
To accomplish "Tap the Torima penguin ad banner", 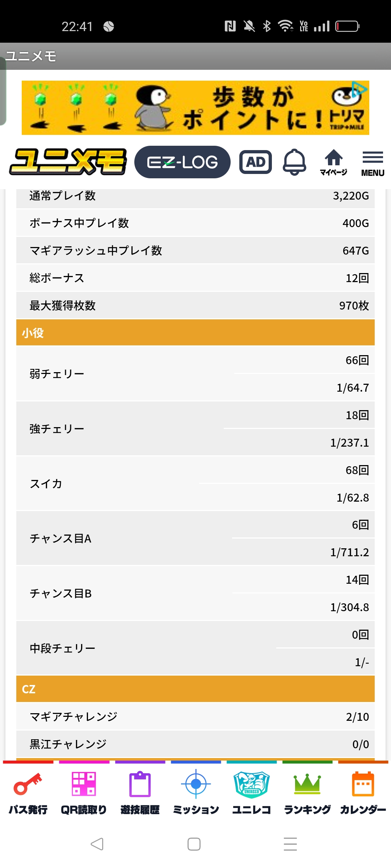I will click(195, 108).
